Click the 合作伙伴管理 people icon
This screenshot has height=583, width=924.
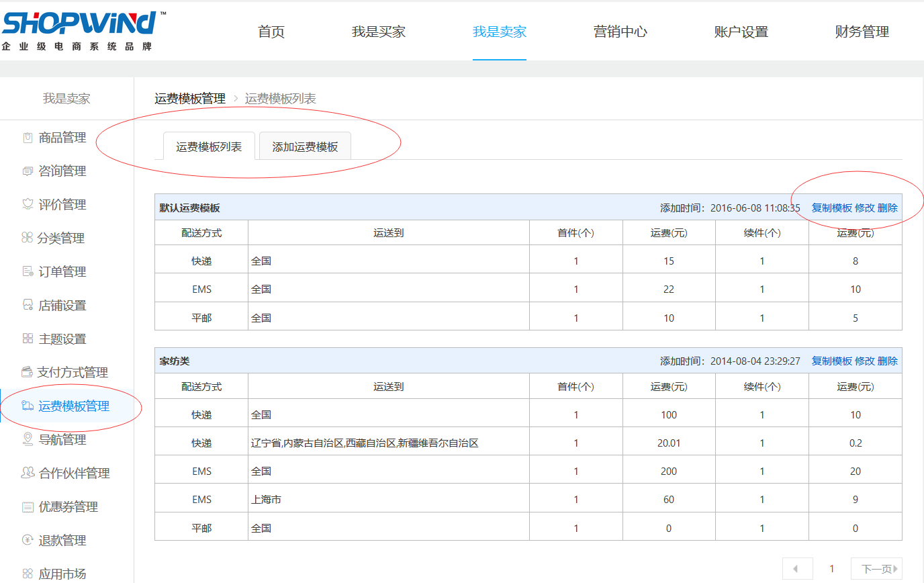tap(28, 473)
